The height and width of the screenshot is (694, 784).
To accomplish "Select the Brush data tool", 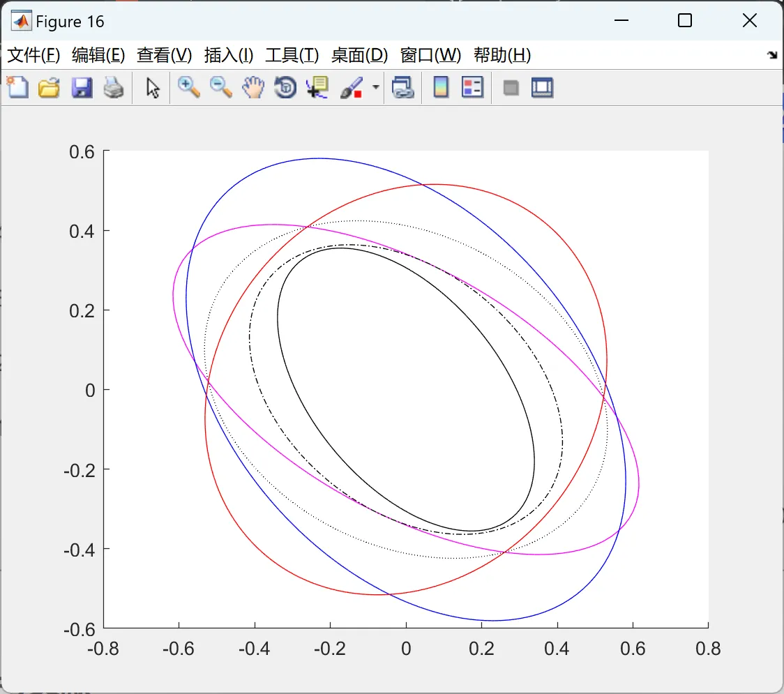I will pyautogui.click(x=352, y=87).
